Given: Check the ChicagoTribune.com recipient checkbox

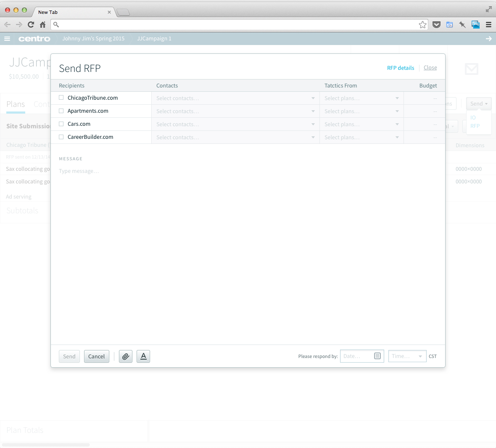Looking at the screenshot, I should click(x=61, y=98).
